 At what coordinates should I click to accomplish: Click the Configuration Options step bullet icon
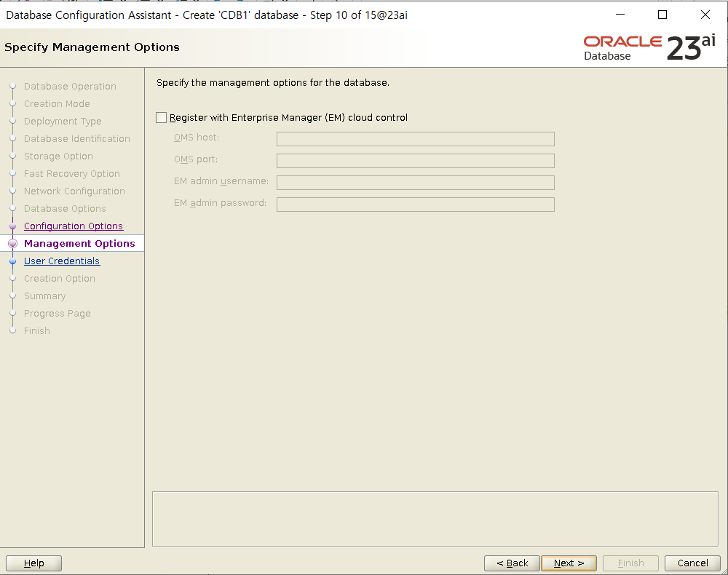(x=13, y=226)
